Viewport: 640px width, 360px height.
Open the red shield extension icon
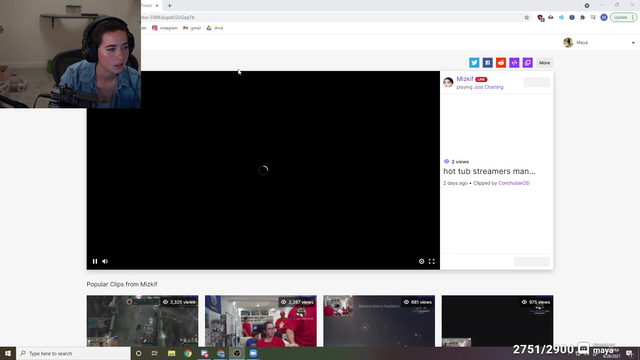(x=540, y=18)
